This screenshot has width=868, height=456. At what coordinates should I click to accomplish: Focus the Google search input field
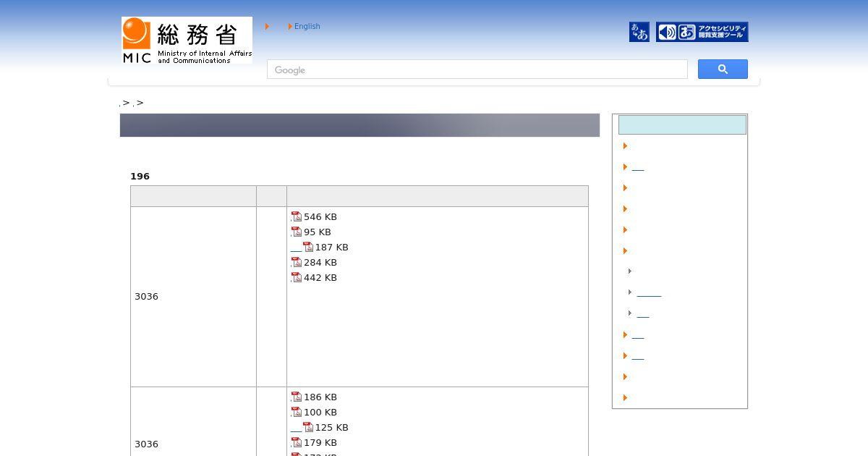pyautogui.click(x=477, y=69)
